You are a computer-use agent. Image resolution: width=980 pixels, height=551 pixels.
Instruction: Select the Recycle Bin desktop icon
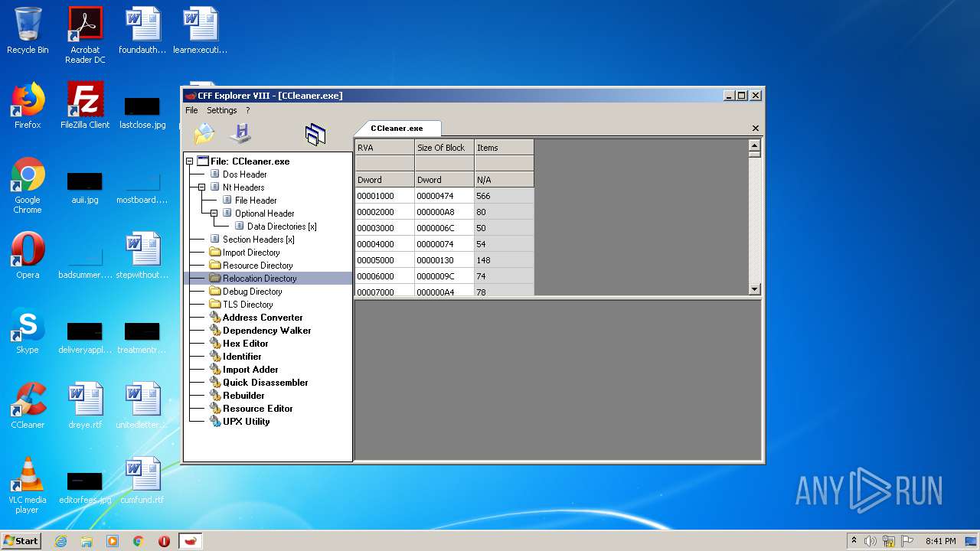(x=28, y=31)
